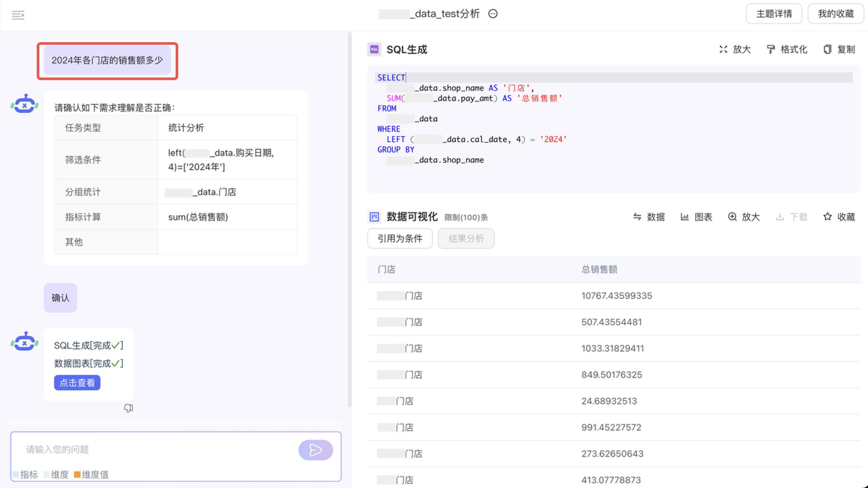Click the thumbs-down feedback icon
Viewport: 868px width, 488px height.
point(128,408)
